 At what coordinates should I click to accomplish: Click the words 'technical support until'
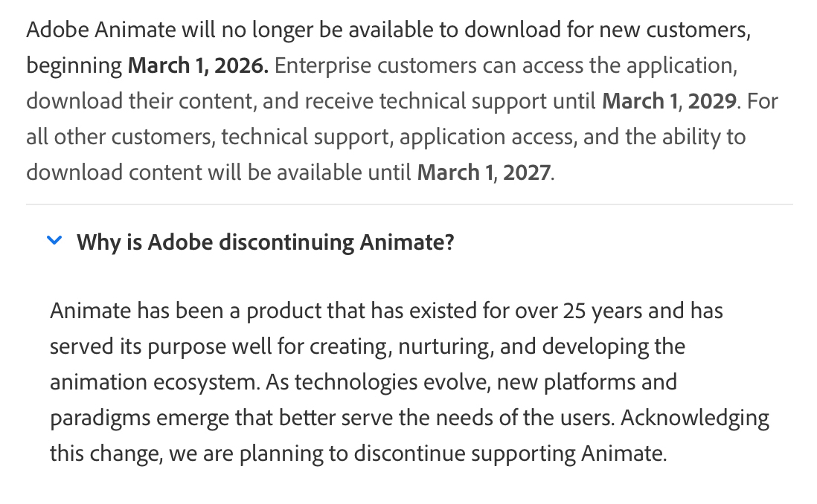487,101
